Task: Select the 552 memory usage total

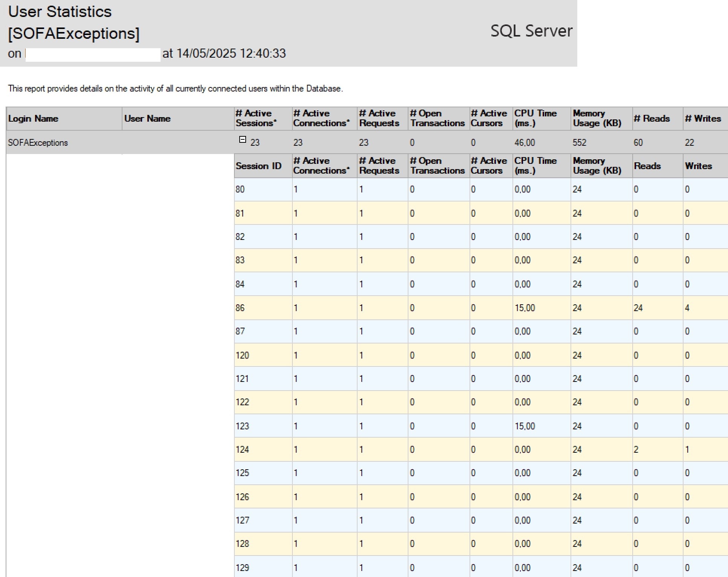Action: [580, 143]
